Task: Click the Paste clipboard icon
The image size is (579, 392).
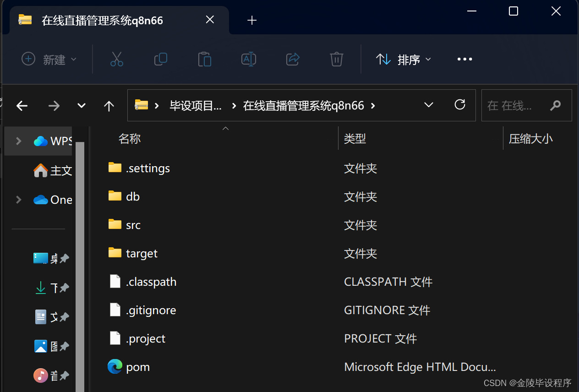Action: click(x=204, y=59)
